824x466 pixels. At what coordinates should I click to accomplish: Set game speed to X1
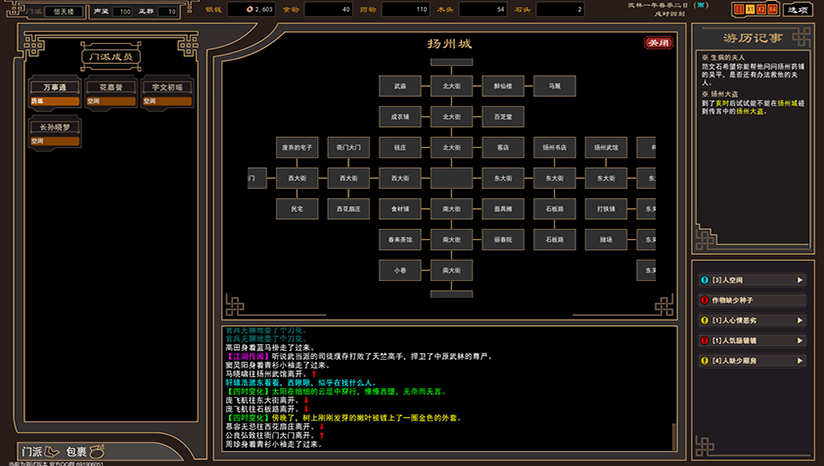click(749, 9)
